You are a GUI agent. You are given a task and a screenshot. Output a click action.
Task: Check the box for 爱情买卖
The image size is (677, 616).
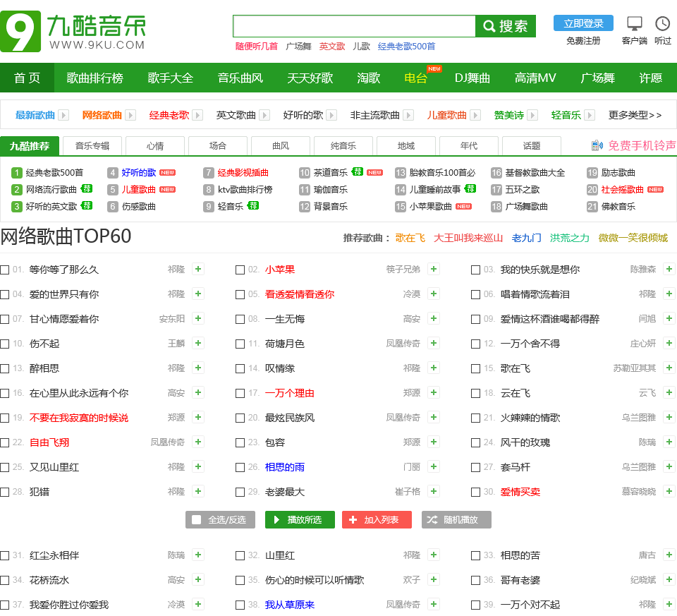click(475, 492)
